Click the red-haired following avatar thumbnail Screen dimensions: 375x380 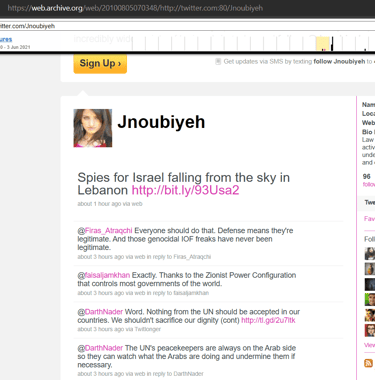370,331
